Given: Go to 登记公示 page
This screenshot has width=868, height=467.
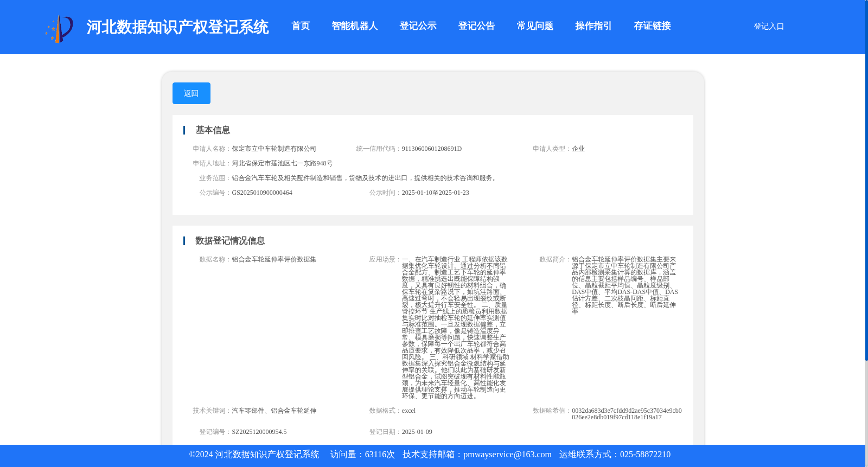Looking at the screenshot, I should pos(418,26).
